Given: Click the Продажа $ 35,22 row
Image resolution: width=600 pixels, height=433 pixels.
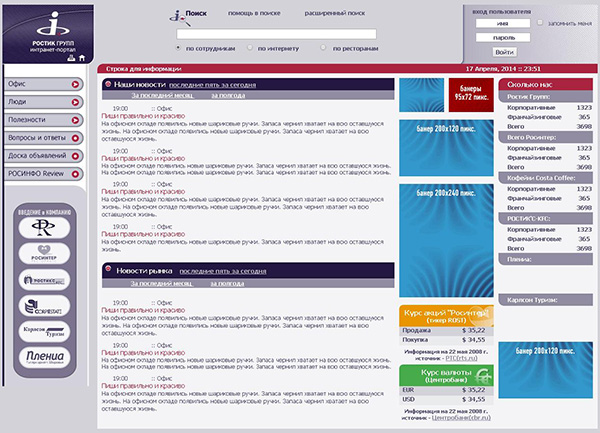Looking at the screenshot, I should [447, 330].
